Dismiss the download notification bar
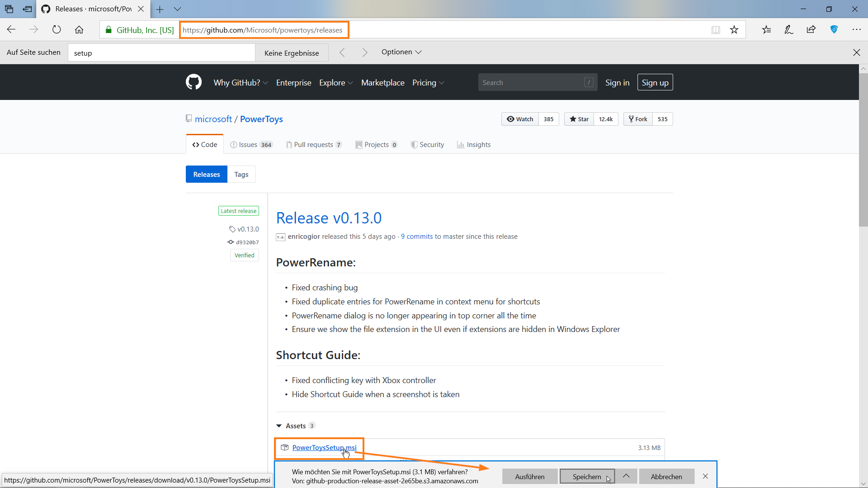The image size is (868, 488). coord(705,476)
